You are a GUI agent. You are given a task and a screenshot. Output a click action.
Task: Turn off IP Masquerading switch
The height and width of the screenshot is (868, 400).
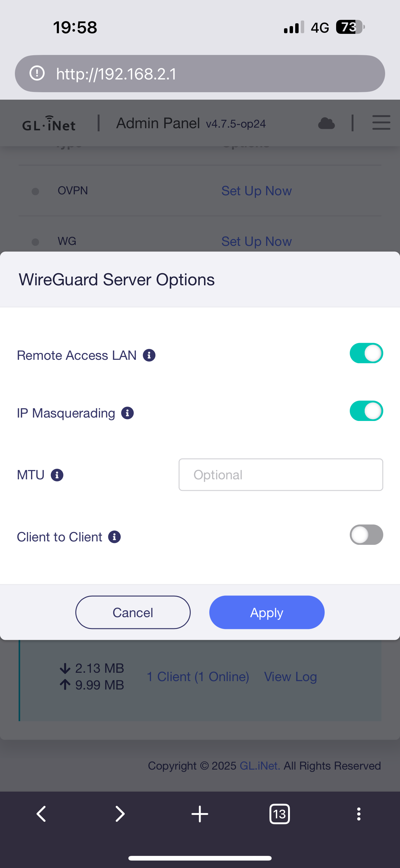(366, 411)
